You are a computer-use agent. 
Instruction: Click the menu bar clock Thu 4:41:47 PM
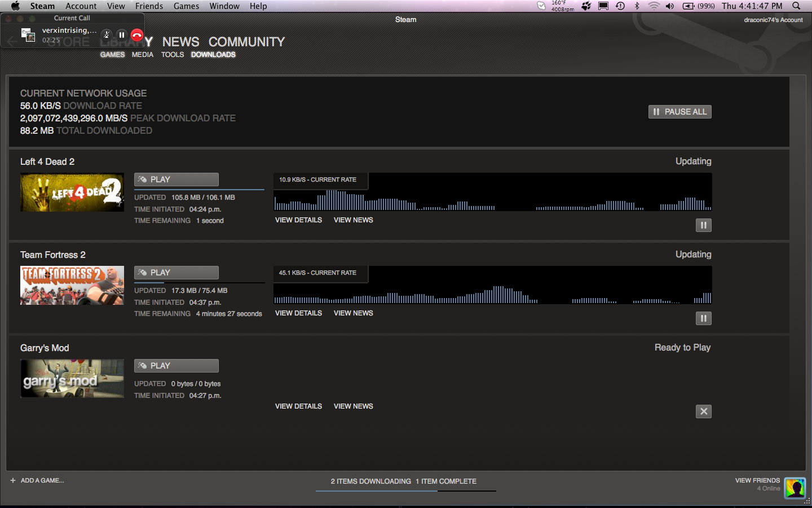752,6
